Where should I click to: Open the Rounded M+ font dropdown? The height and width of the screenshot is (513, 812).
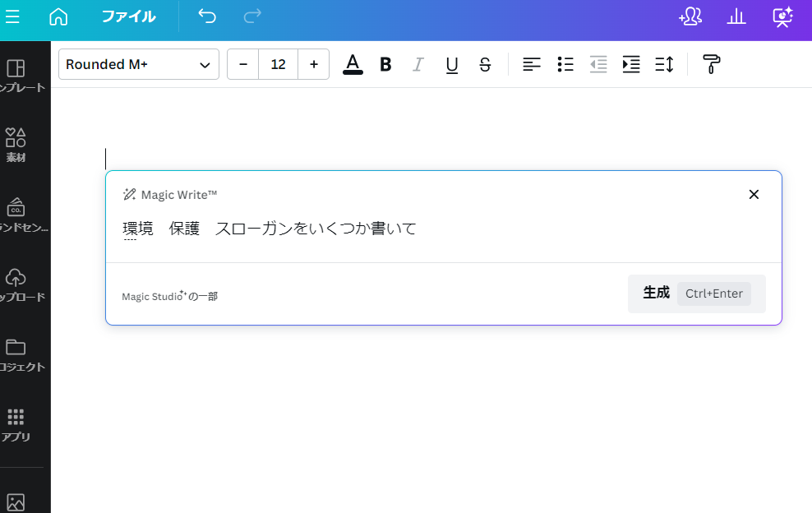pos(139,64)
